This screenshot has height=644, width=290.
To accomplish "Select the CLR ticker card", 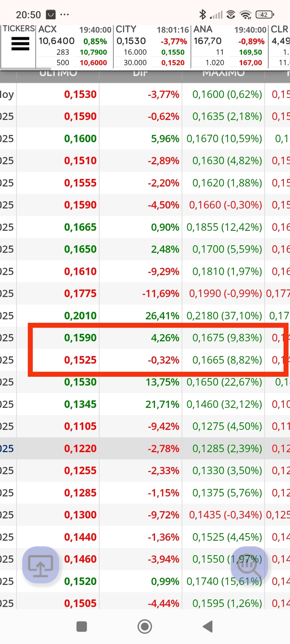I will (280, 46).
